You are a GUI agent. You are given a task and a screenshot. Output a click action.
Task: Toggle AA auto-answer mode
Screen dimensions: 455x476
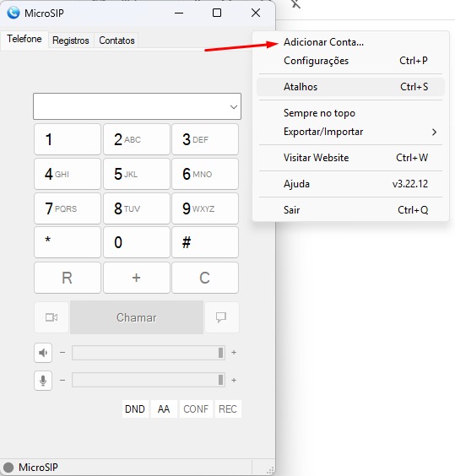164,409
